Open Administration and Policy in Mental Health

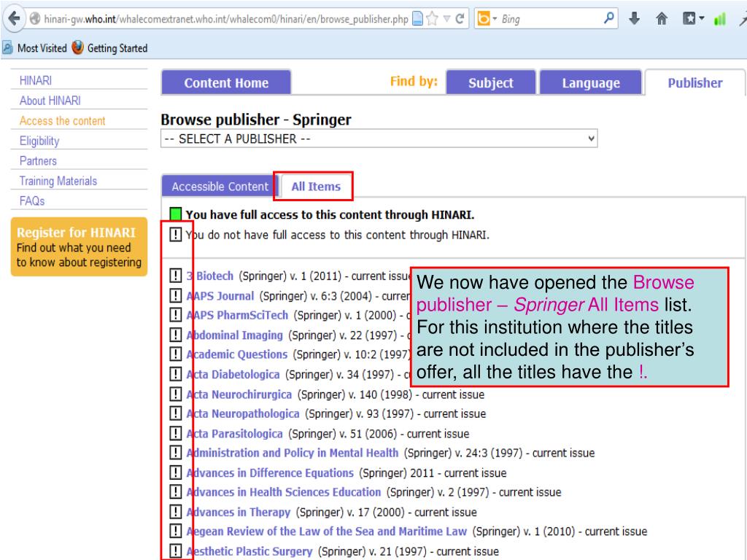click(293, 453)
